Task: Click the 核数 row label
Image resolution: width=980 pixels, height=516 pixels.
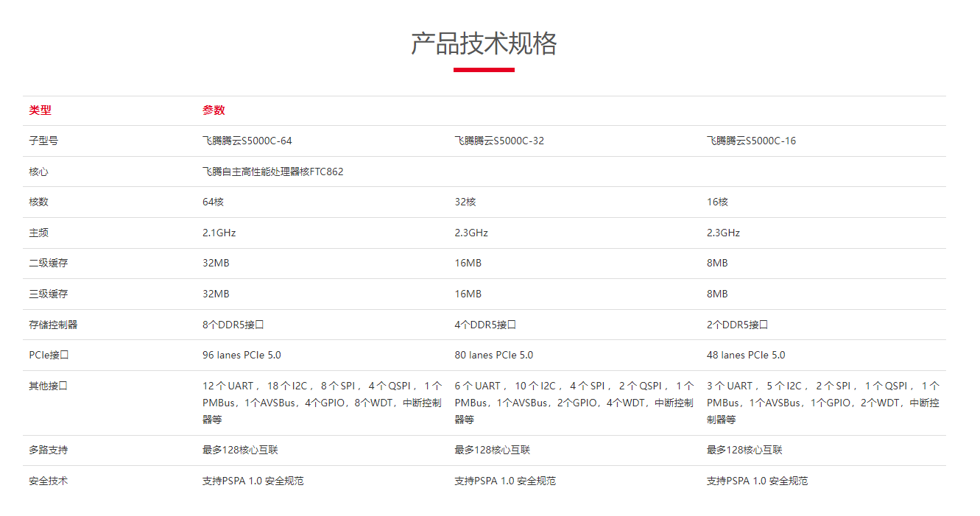Action: coord(38,202)
